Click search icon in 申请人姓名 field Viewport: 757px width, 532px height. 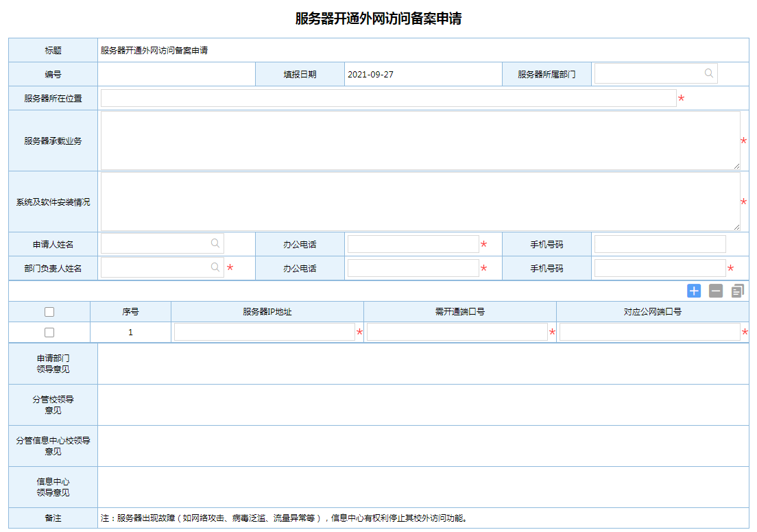click(215, 243)
